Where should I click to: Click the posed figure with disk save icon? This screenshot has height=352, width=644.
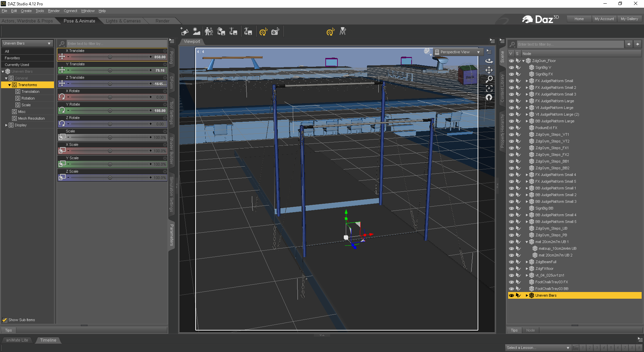[x=248, y=32]
